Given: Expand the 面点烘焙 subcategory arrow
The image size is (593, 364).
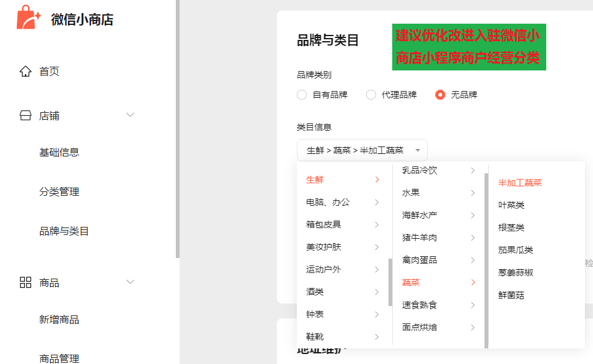Looking at the screenshot, I should tap(473, 327).
